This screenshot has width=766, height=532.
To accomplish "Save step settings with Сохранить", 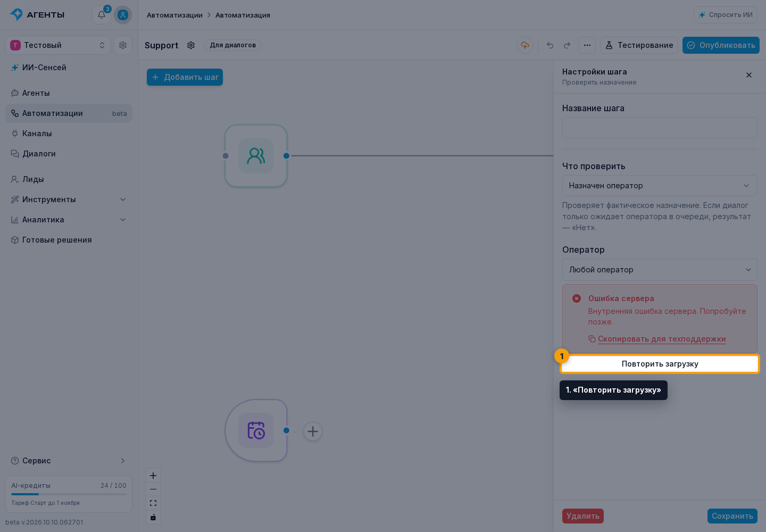I will [732, 516].
